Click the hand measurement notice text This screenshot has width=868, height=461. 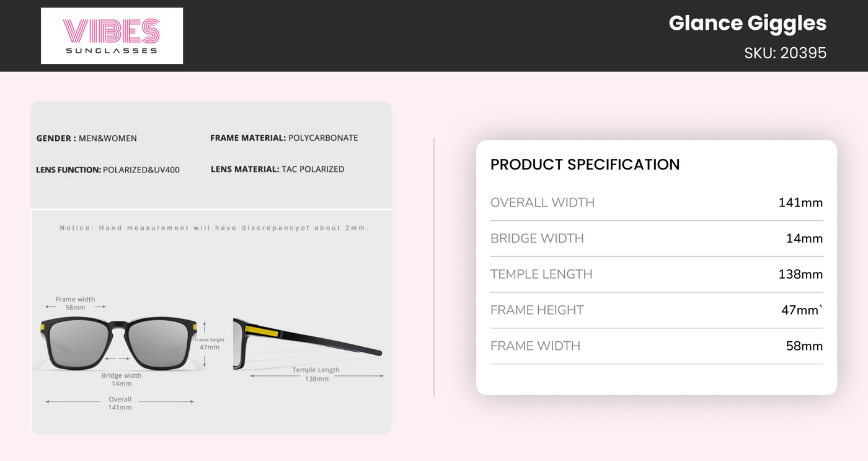pyautogui.click(x=214, y=228)
